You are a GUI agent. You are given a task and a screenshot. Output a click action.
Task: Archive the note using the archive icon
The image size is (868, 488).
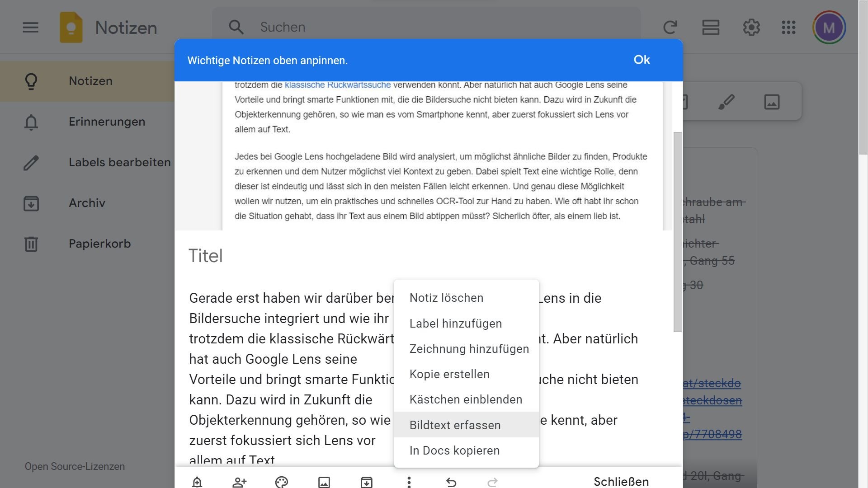pyautogui.click(x=366, y=482)
